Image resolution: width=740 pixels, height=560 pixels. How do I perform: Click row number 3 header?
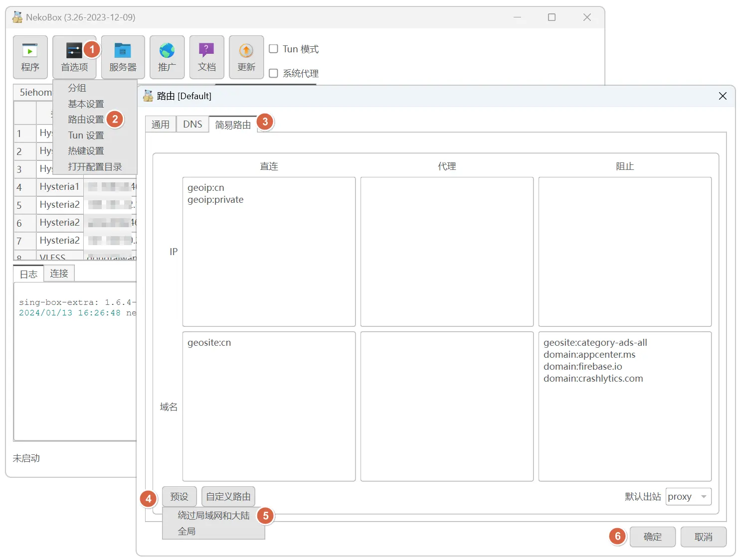pos(25,169)
